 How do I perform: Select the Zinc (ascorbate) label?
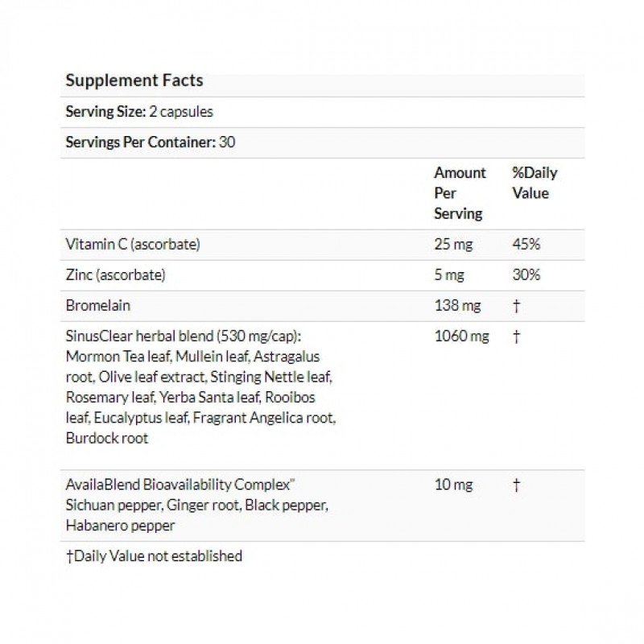[115, 275]
